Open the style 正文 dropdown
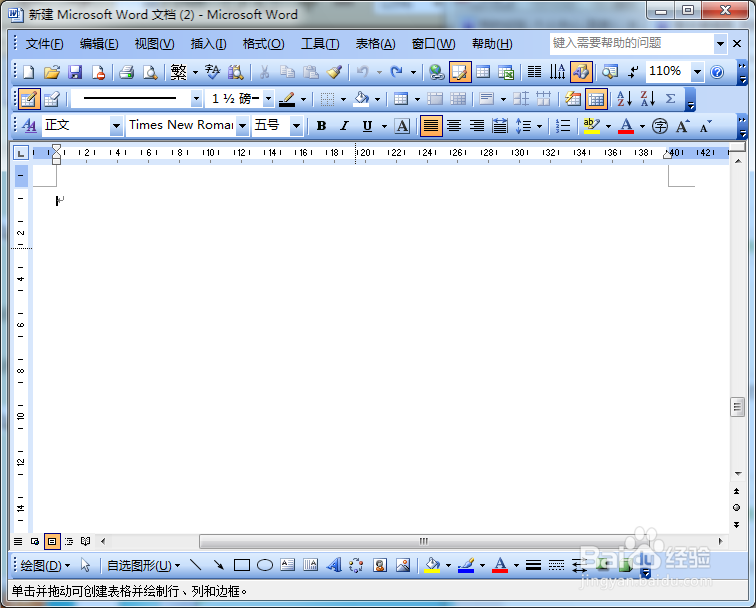 (x=116, y=126)
